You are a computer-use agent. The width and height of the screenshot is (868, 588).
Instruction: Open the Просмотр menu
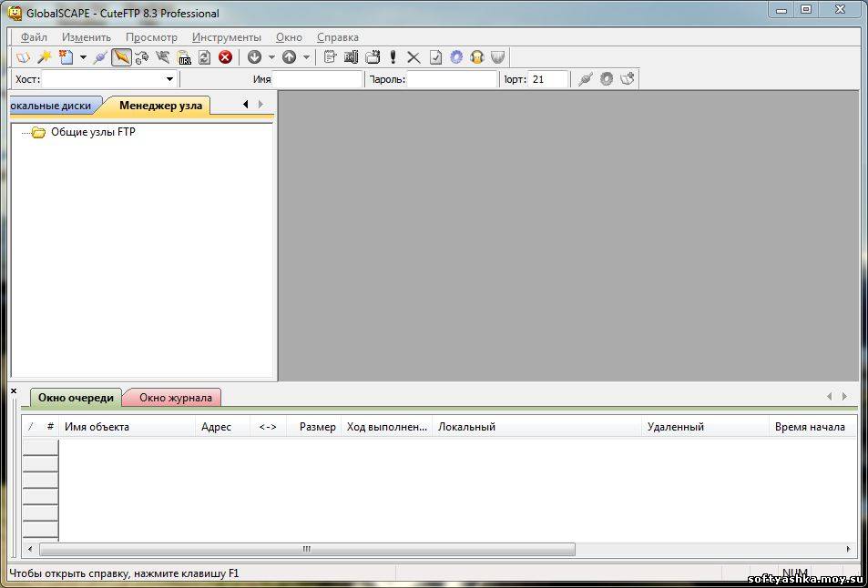[x=152, y=37]
